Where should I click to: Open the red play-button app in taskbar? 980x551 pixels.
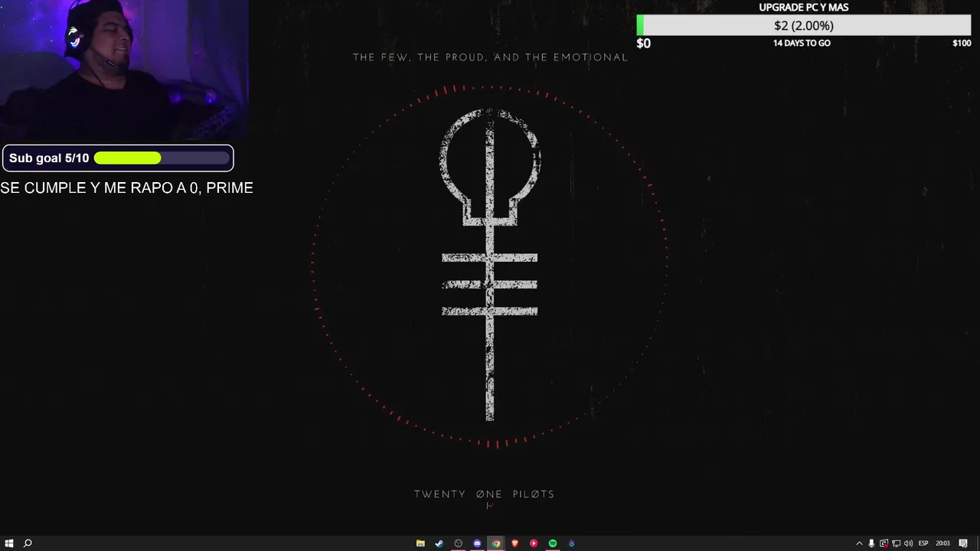(x=534, y=543)
